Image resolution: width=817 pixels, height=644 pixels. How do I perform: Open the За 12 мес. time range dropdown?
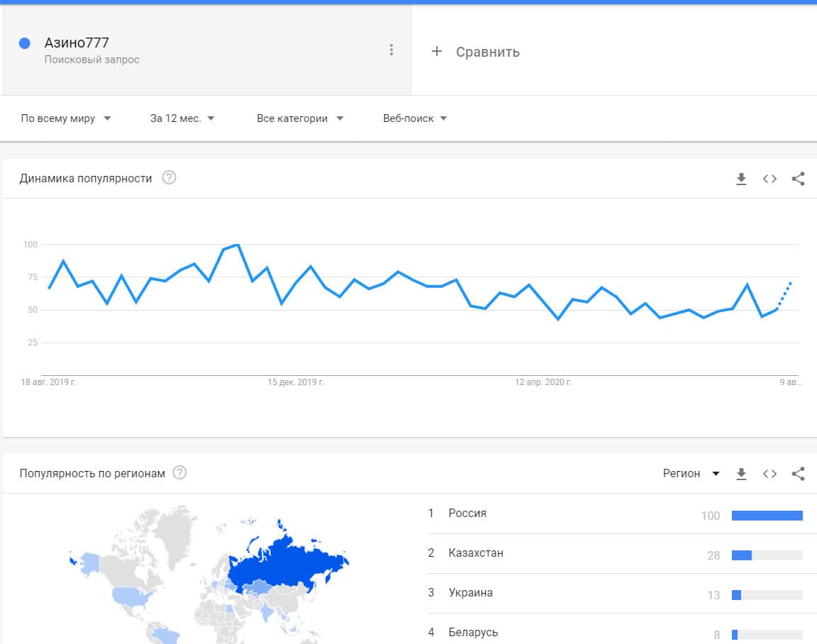(x=182, y=118)
